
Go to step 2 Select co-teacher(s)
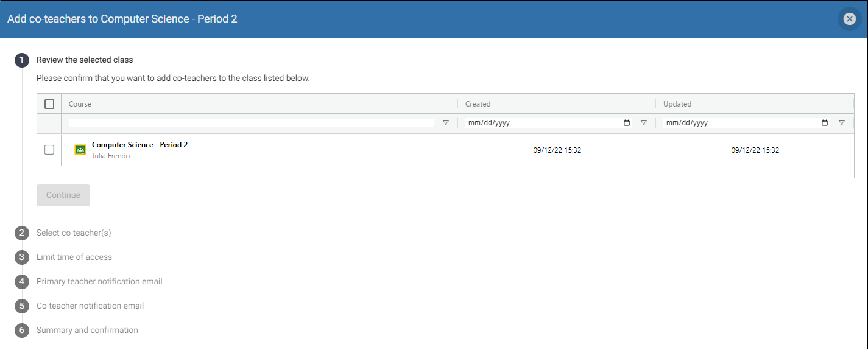click(x=74, y=233)
